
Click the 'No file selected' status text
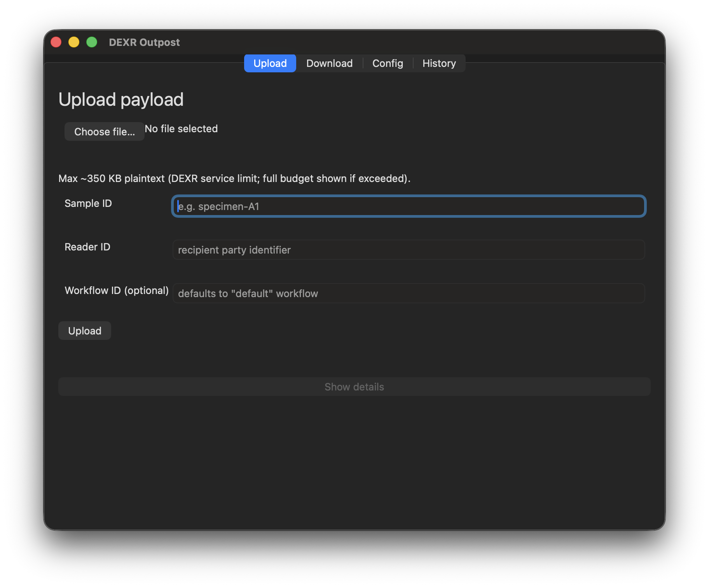[181, 129]
